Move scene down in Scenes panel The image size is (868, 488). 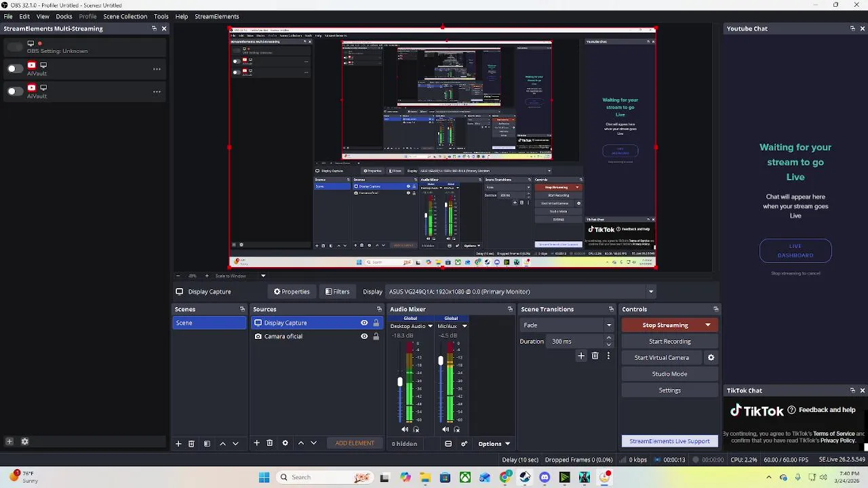click(235, 443)
